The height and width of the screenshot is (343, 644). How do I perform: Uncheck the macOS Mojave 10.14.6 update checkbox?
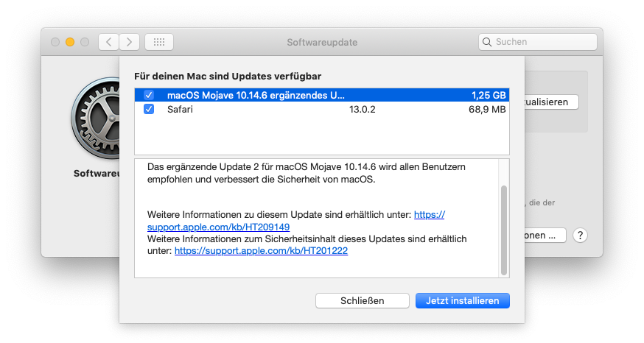(x=149, y=95)
